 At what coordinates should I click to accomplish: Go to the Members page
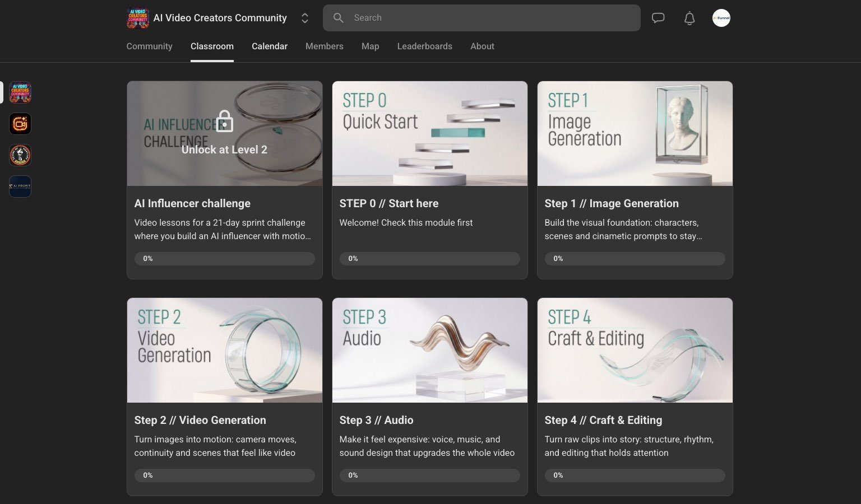[x=324, y=46]
